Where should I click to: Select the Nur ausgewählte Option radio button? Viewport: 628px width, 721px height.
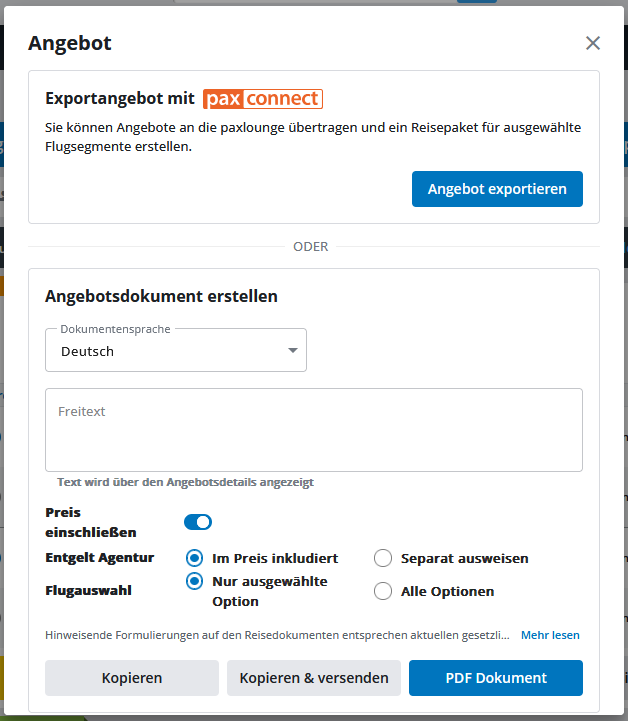tap(195, 581)
